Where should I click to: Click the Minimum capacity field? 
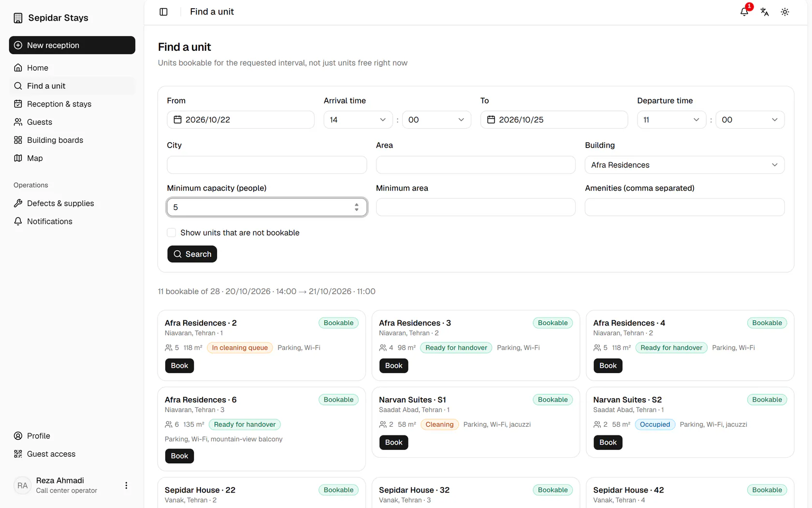(x=267, y=207)
